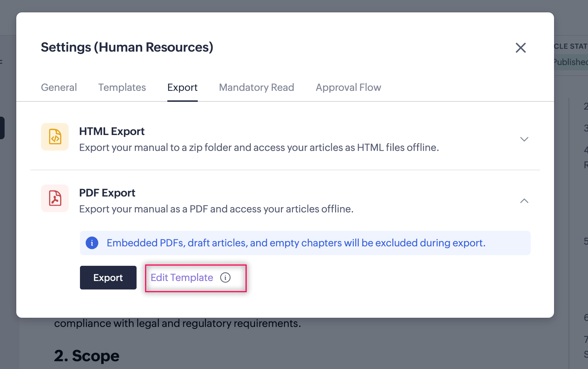Collapse the PDF Export section chevron
Screen dimensions: 588x369
(524, 201)
